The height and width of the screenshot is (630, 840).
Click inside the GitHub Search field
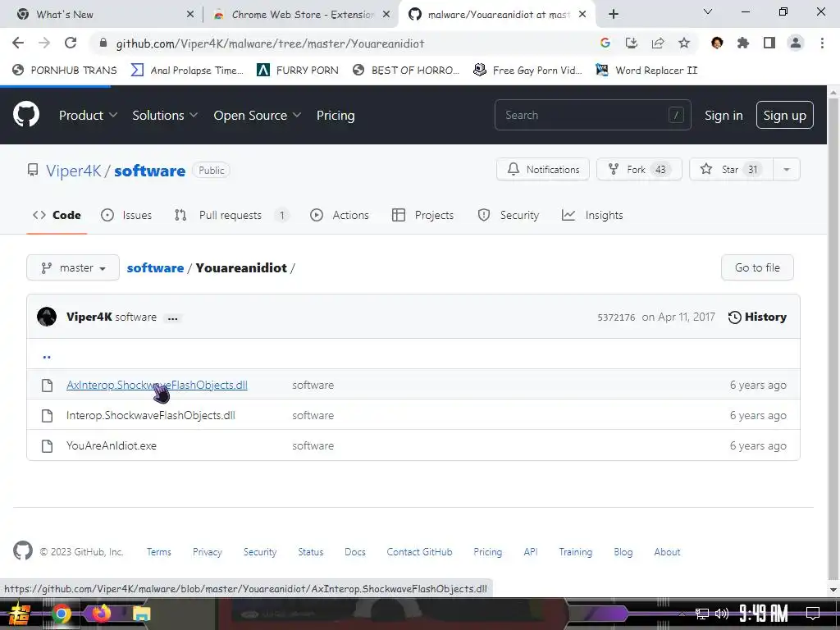coord(592,115)
